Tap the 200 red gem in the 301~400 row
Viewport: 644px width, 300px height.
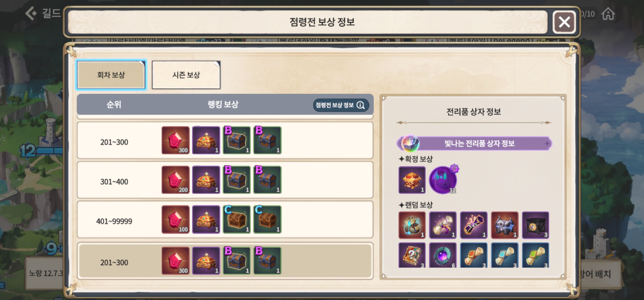[x=175, y=180]
